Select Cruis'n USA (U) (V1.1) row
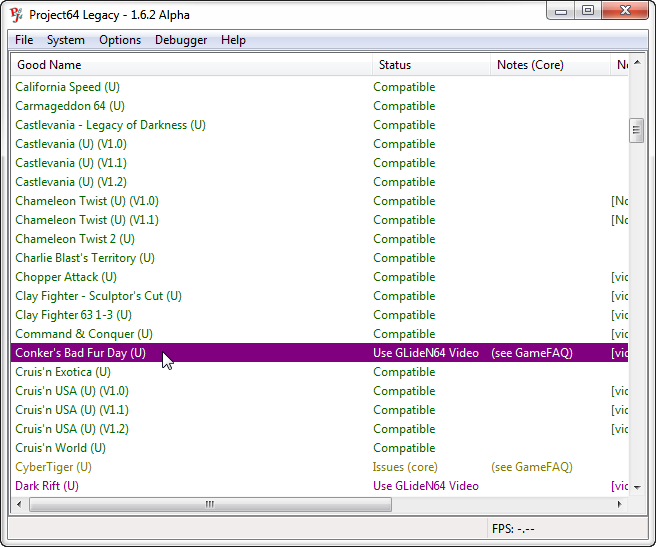656x547 pixels. tap(320, 410)
